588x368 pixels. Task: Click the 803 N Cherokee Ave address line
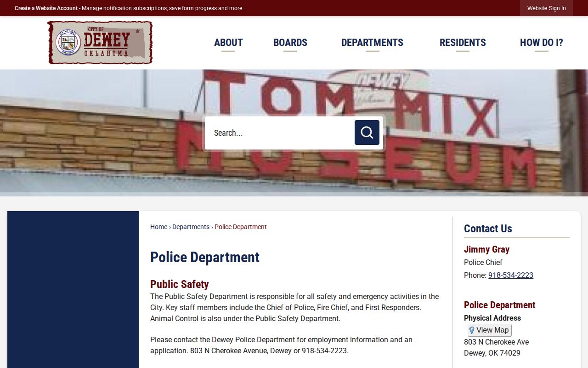(496, 342)
